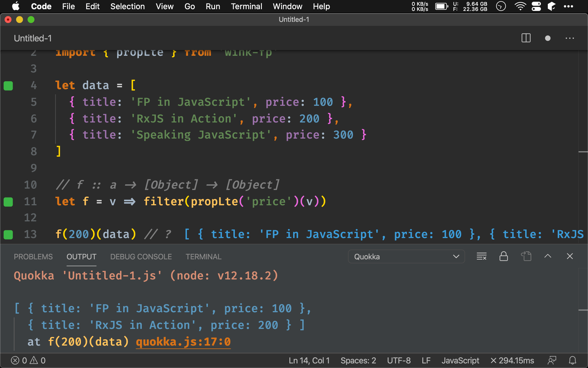This screenshot has width=588, height=368.
Task: Click the collapse panel arrow icon
Action: pos(548,256)
